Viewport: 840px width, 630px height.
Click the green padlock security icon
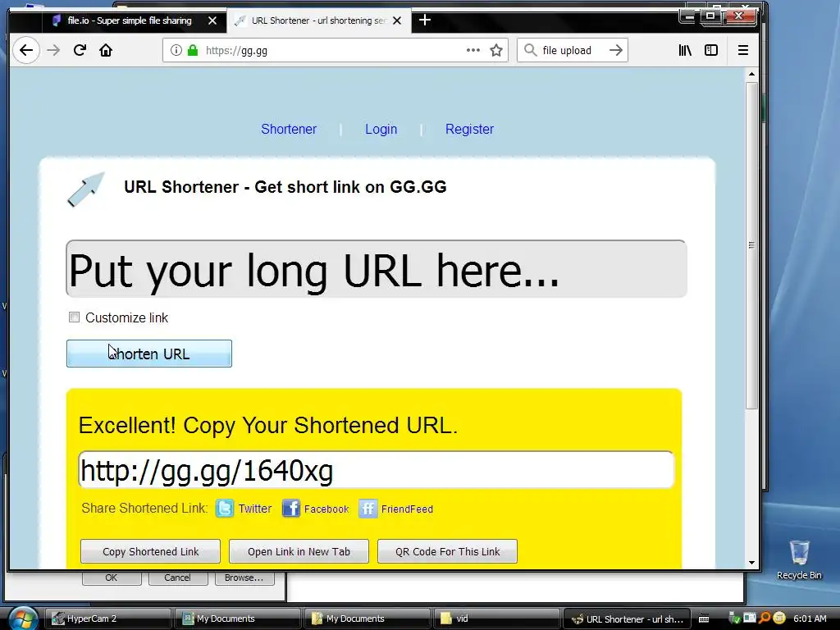point(193,50)
